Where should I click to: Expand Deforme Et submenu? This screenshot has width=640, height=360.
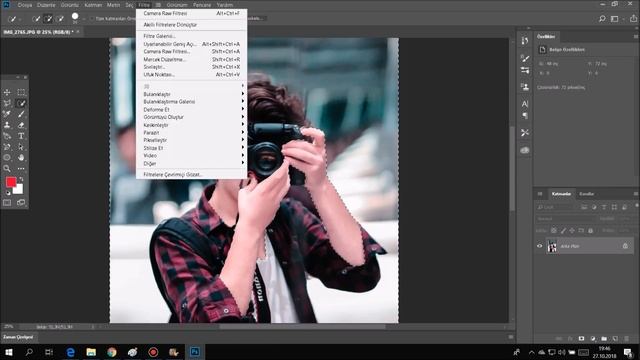coord(191,109)
